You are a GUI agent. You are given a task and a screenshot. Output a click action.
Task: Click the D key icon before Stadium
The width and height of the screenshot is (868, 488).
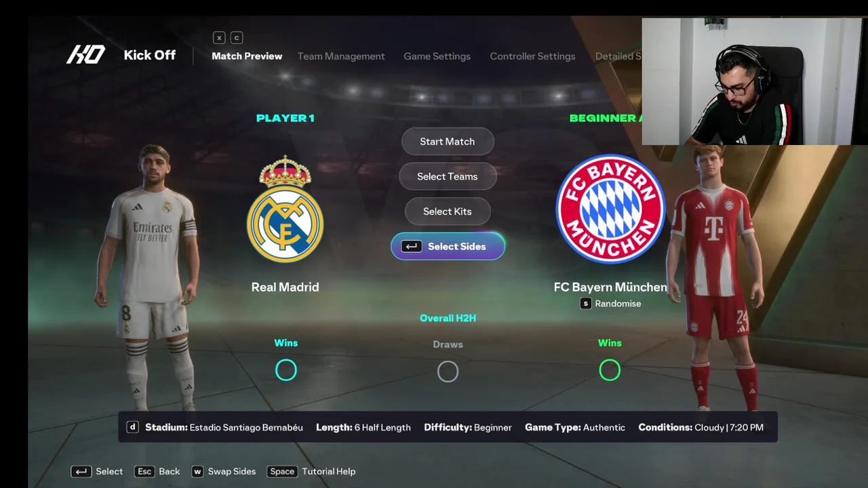pos(133,428)
